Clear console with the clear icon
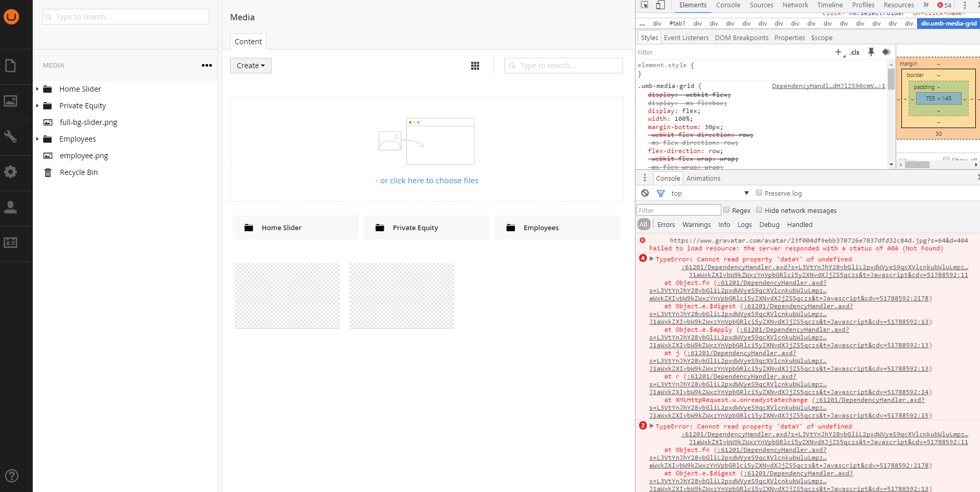 (645, 193)
